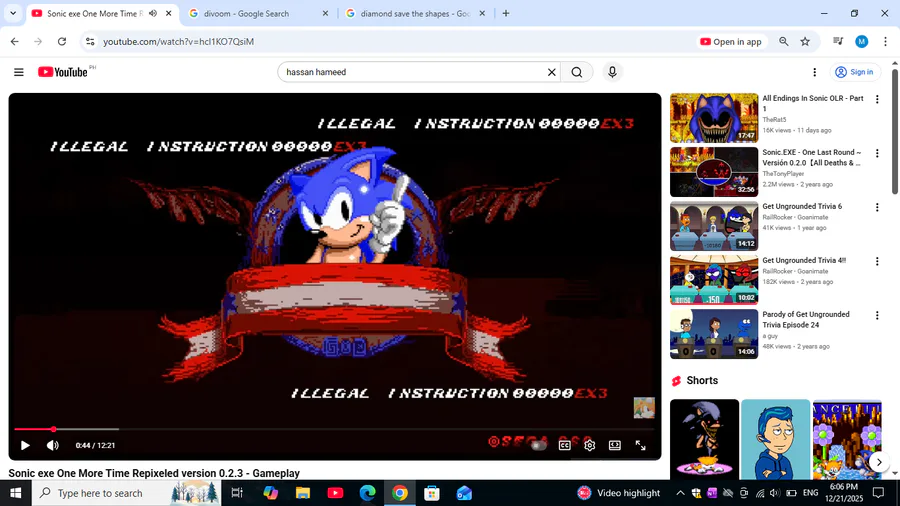The image size is (900, 506).
Task: Open Microsoft Edge from the taskbar
Action: [x=367, y=493]
